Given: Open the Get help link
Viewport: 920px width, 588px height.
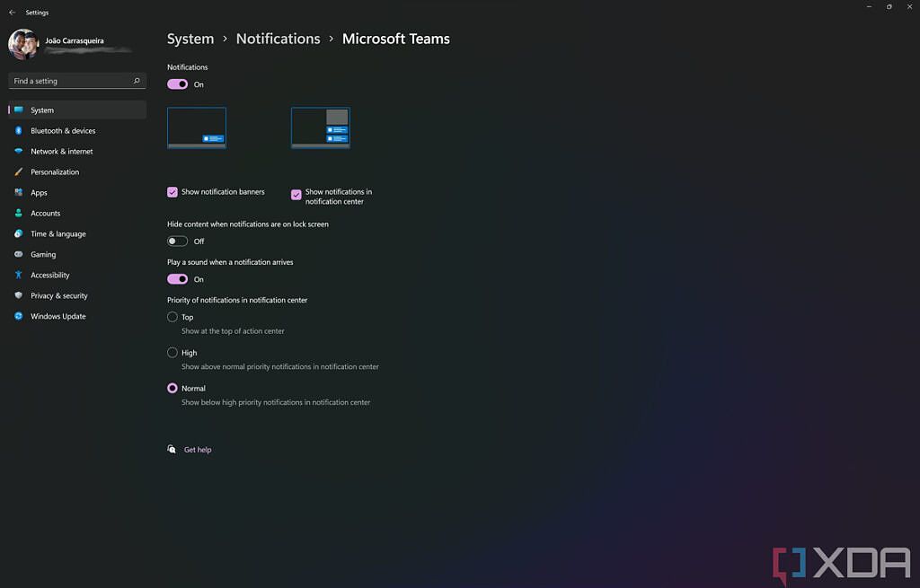Looking at the screenshot, I should [x=196, y=449].
